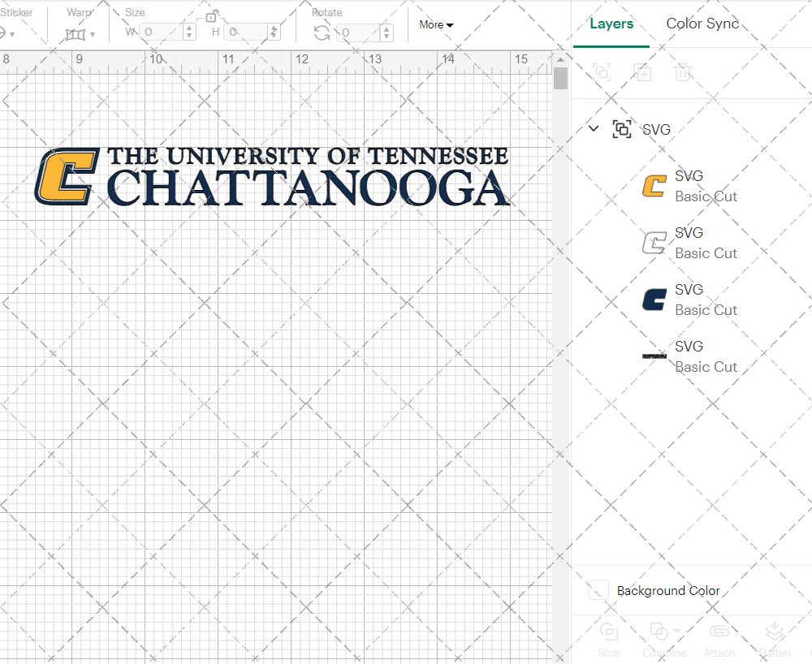Select the Warp tool icon
This screenshot has width=812, height=664.
(x=77, y=32)
